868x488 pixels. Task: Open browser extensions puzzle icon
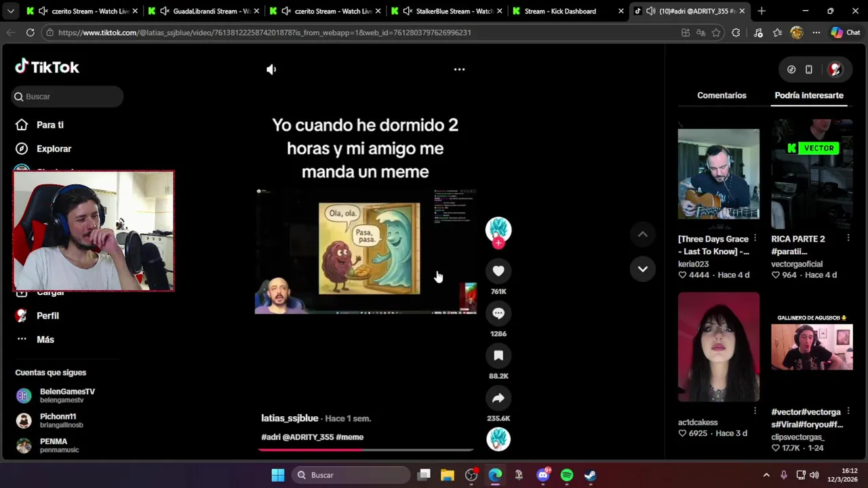pyautogui.click(x=736, y=33)
